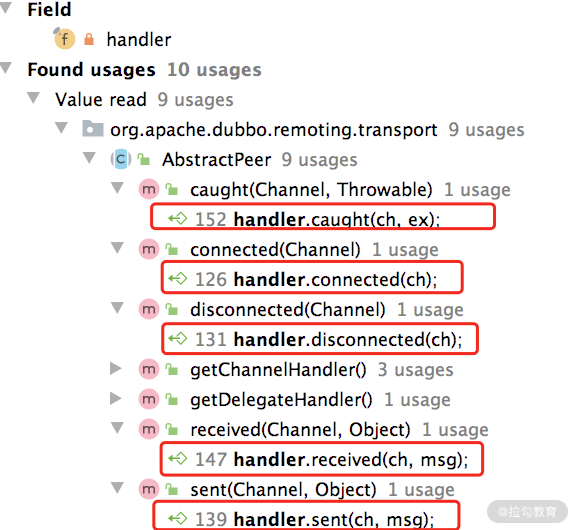Image resolution: width=575 pixels, height=530 pixels.
Task: Select the 131 handler.disconnected(ch) usage line
Action: tap(320, 339)
